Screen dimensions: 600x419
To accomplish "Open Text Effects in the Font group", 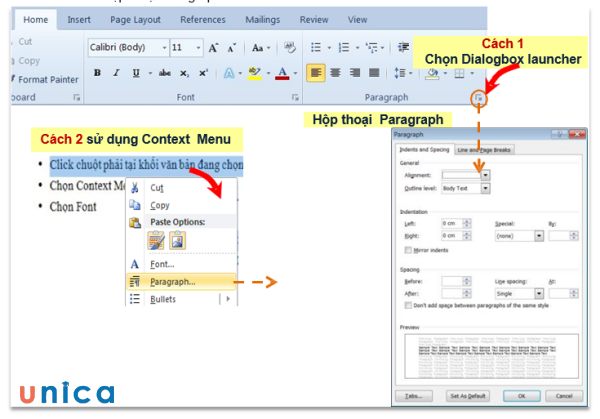I will pos(229,73).
